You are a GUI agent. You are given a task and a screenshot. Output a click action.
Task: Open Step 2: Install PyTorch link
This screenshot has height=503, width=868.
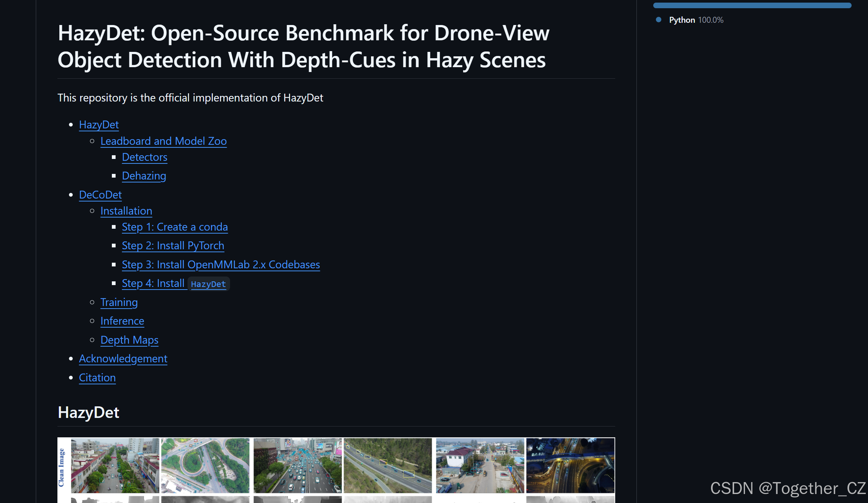[x=173, y=246]
